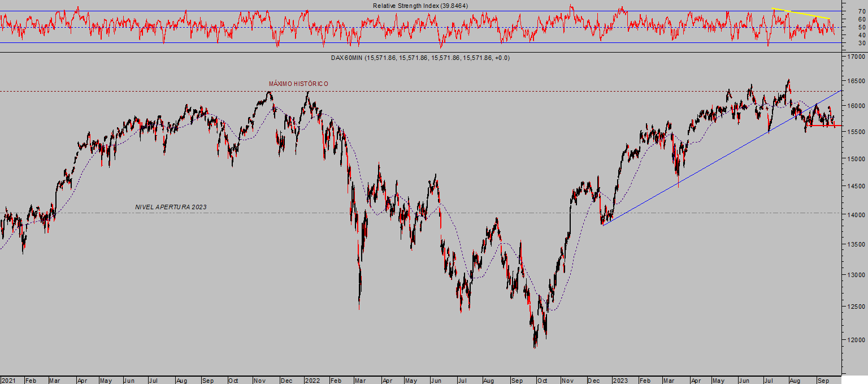Click the Nov label of year 2021
Screen dimensions: 868x384
259,379
